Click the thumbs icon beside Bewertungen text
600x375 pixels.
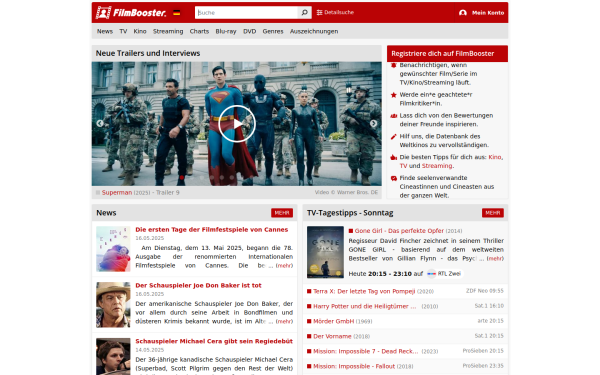coord(393,116)
